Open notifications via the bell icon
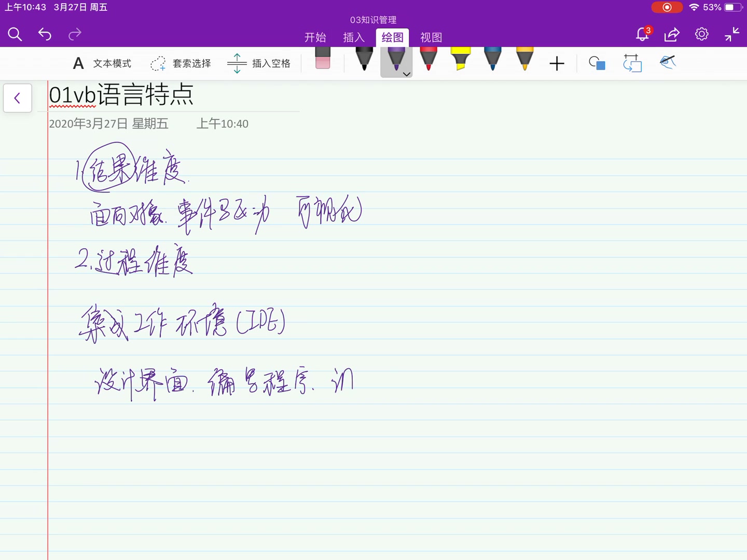Screen dimensions: 747x560 click(x=642, y=34)
